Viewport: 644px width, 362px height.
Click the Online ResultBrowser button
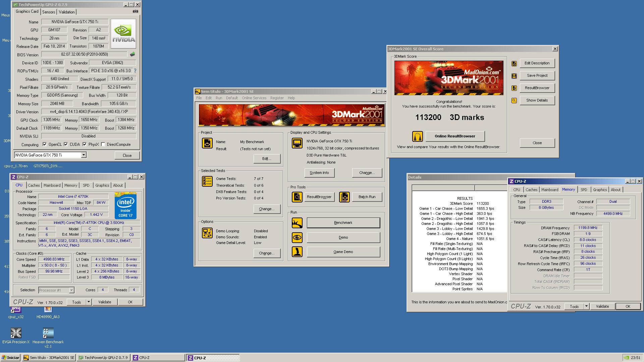[455, 136]
